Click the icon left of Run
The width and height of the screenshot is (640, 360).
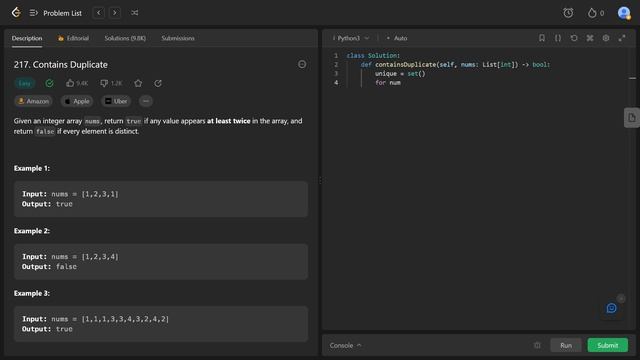pyautogui.click(x=537, y=345)
